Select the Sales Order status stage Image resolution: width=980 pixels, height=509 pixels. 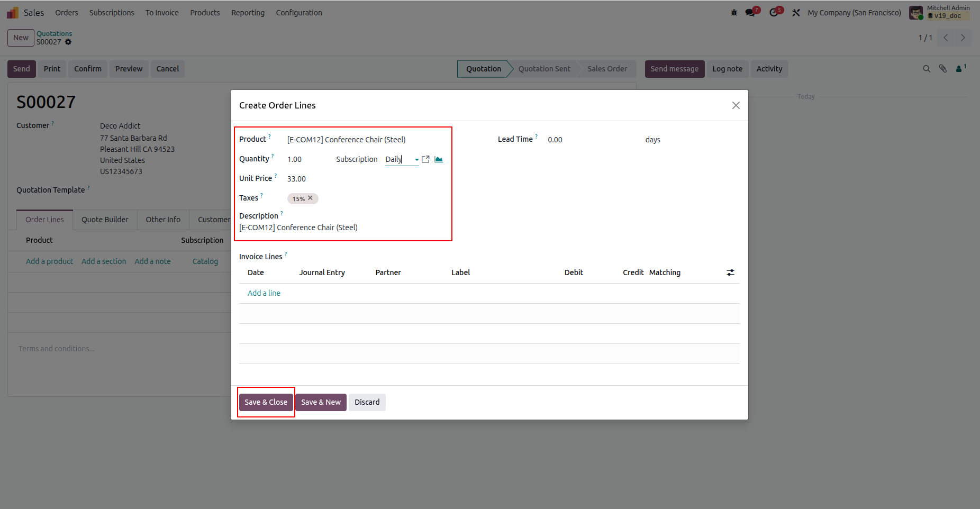point(607,69)
